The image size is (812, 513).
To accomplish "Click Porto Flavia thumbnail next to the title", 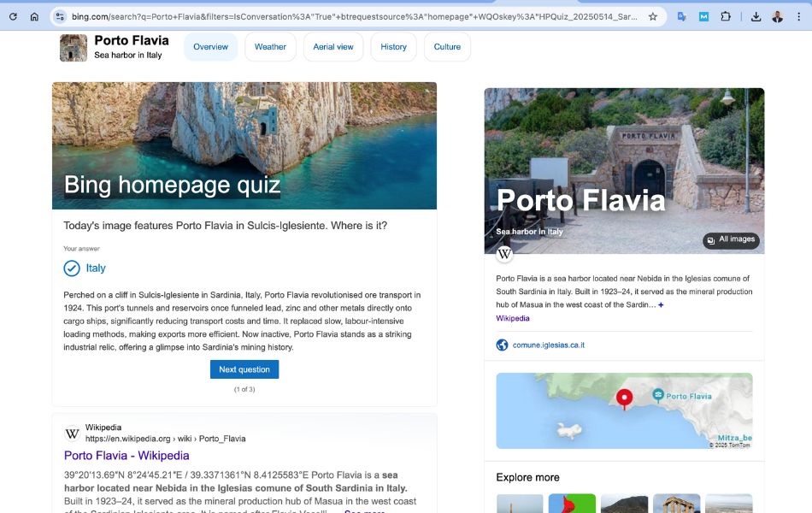I will [x=74, y=48].
